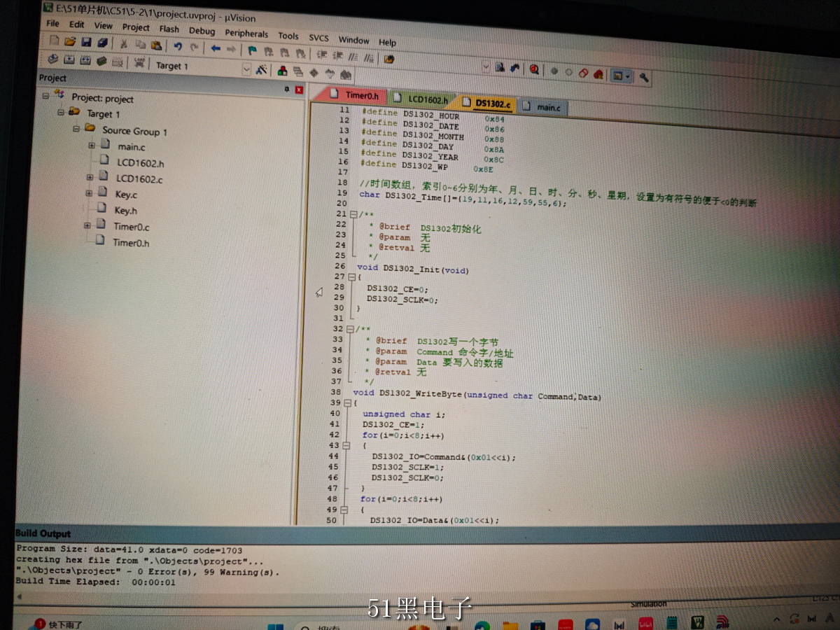Click the Build target icon
The image size is (840, 630).
pos(69,60)
